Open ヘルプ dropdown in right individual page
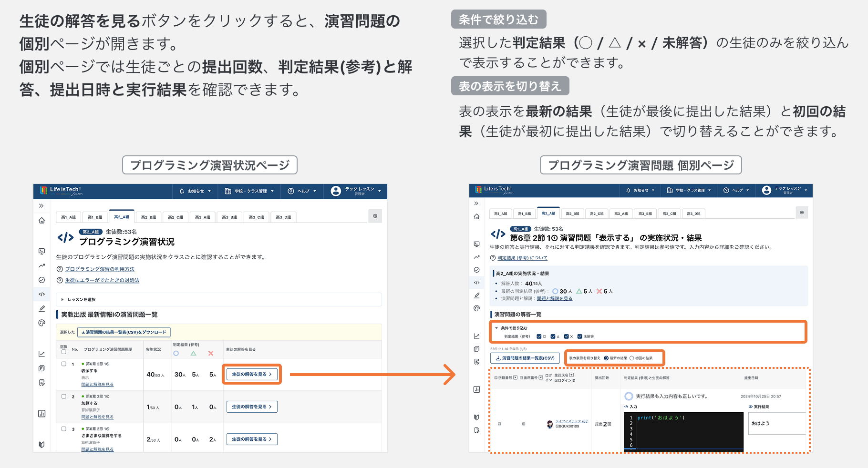Viewport: 868px width, 468px height. [736, 190]
